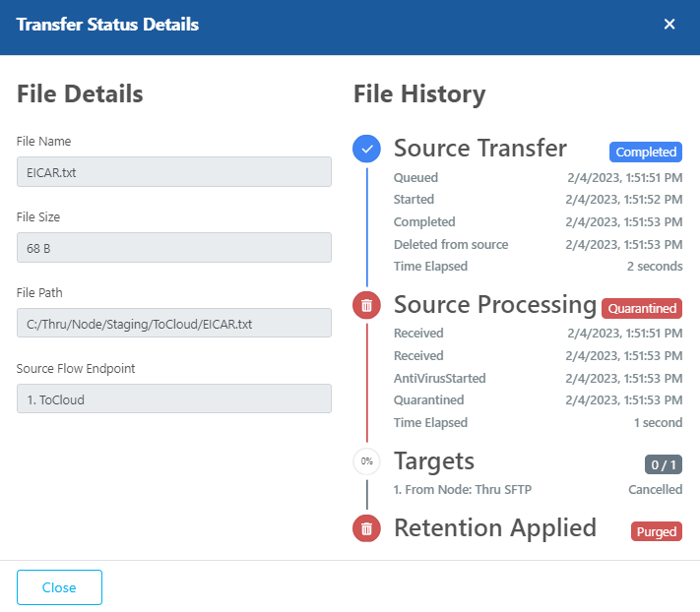This screenshot has height=612, width=700.
Task: Click the File Path input field
Action: pyautogui.click(x=174, y=323)
